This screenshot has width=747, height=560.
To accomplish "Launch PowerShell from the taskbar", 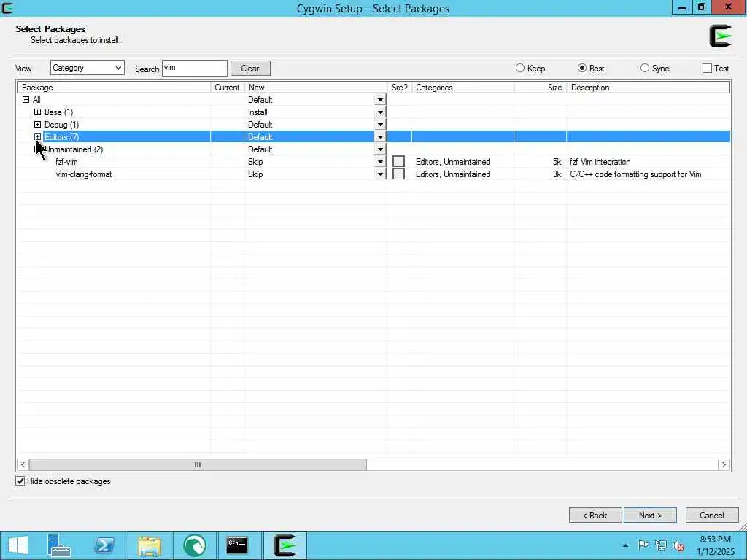I will 104,545.
